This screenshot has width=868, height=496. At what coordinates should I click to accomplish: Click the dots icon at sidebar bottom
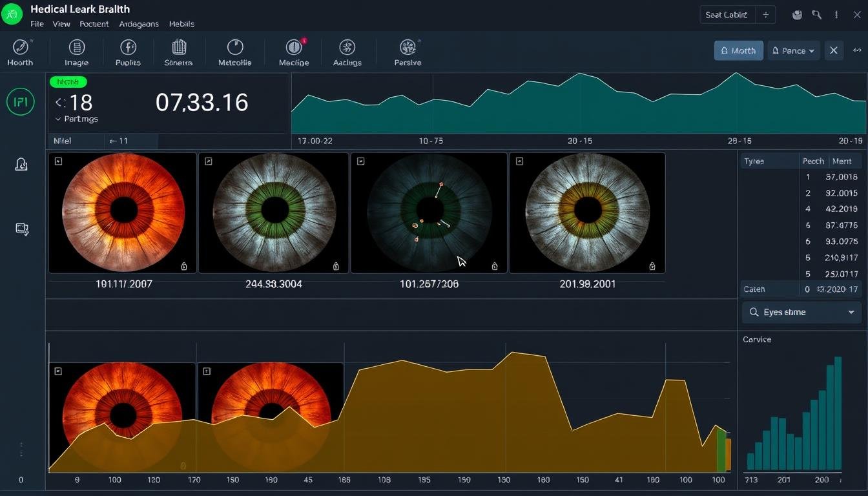[x=21, y=449]
